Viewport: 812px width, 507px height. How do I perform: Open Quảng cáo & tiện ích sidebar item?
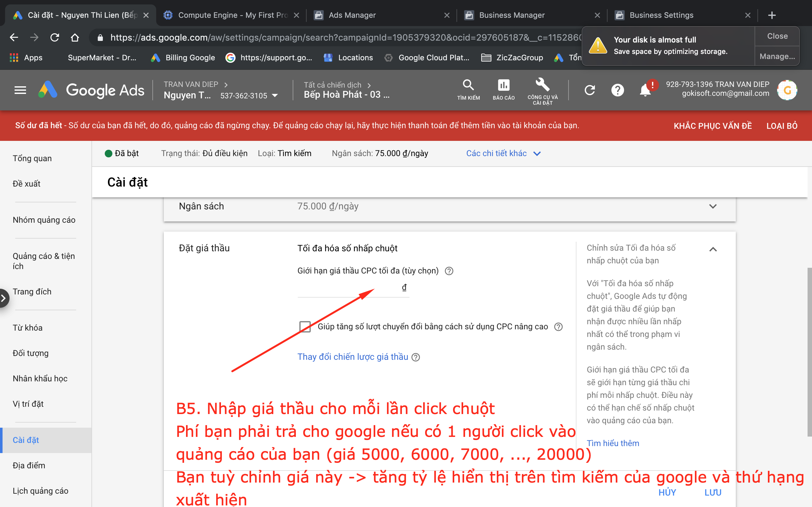click(44, 261)
